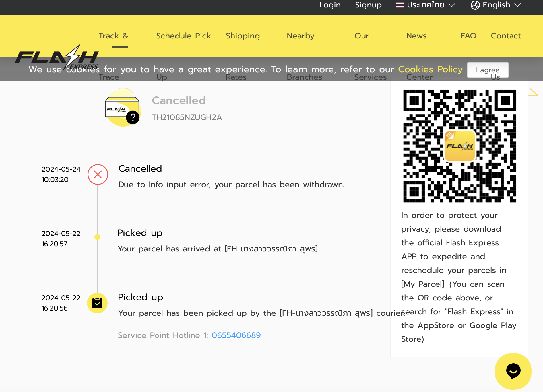This screenshot has height=392, width=543.
Task: Click 'Due to Info input error' message
Action: (231, 185)
